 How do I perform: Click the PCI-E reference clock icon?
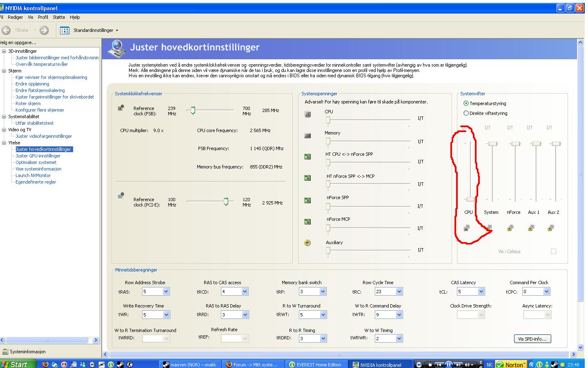tap(121, 195)
